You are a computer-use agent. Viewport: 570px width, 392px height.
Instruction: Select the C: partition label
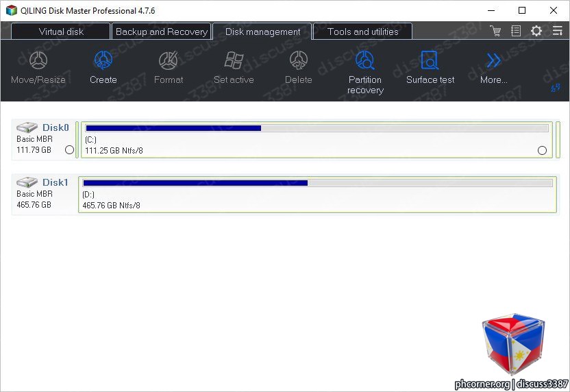point(90,140)
